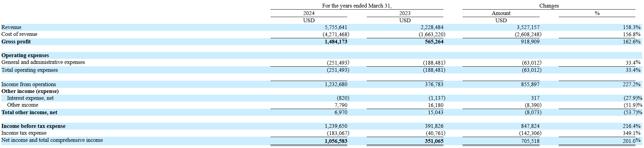Select the 2023 gross profit figure 565,264

coord(434,42)
